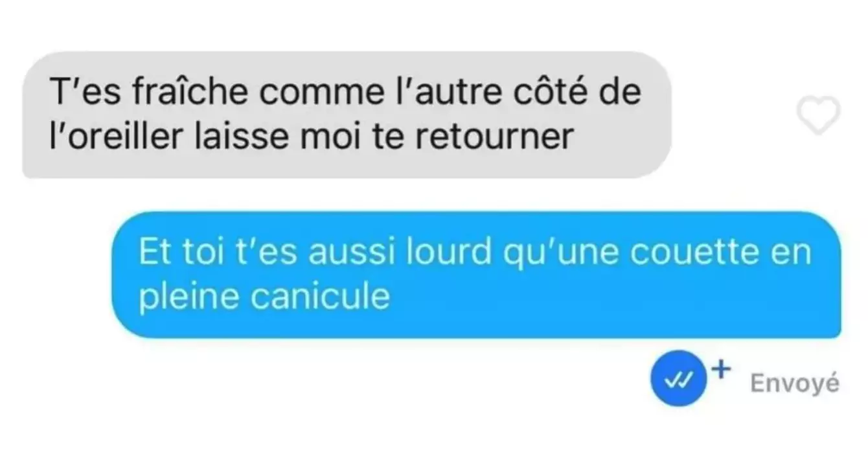The height and width of the screenshot is (456, 868).
Task: Tap the 'Envoyé' sent status label
Action: 795,384
